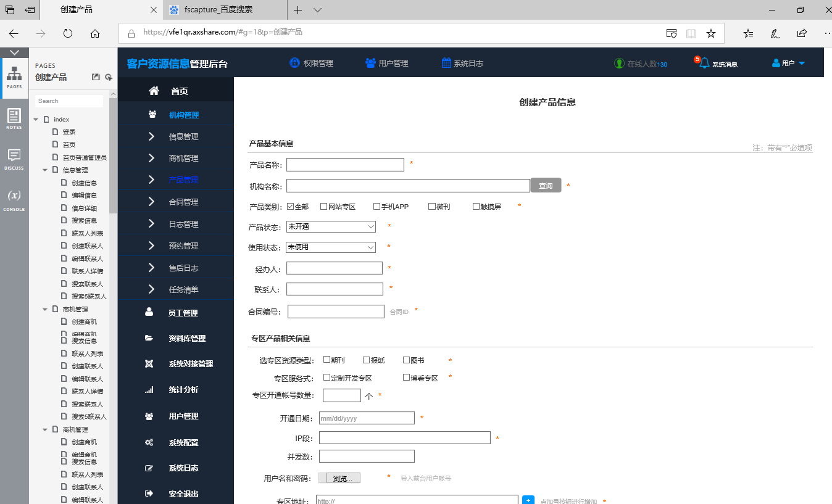832x504 pixels.
Task: Click the 合同编号 input field
Action: click(336, 312)
